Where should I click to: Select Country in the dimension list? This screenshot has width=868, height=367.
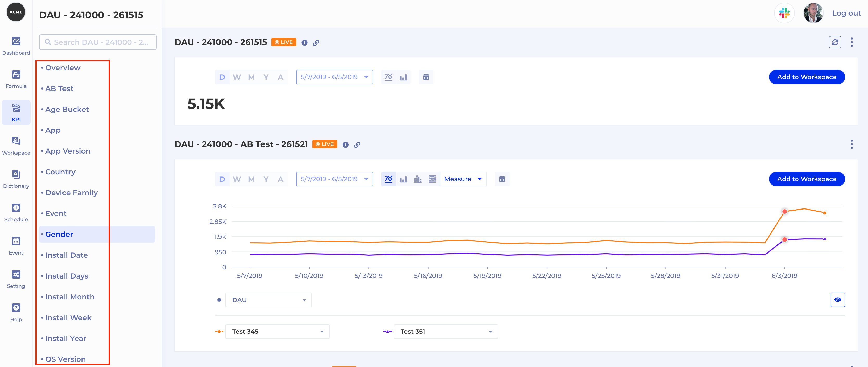pos(60,172)
